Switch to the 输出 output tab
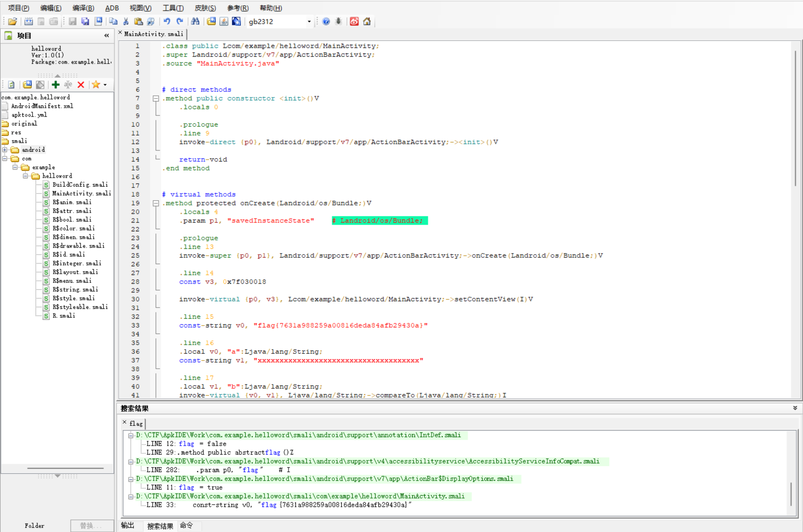 [127, 525]
